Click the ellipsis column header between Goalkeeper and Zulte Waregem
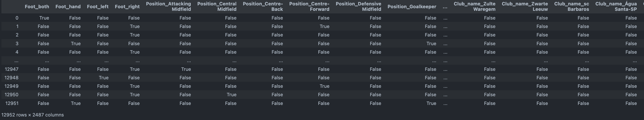Screen dimensions: 644x120 445,7
